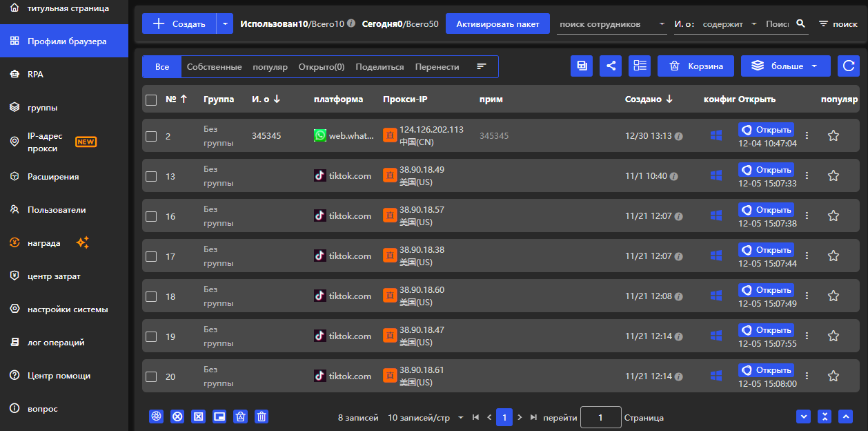Screen dimensions: 868x431
Task: Click the first bottom-left batch action icon
Action: 157,416
